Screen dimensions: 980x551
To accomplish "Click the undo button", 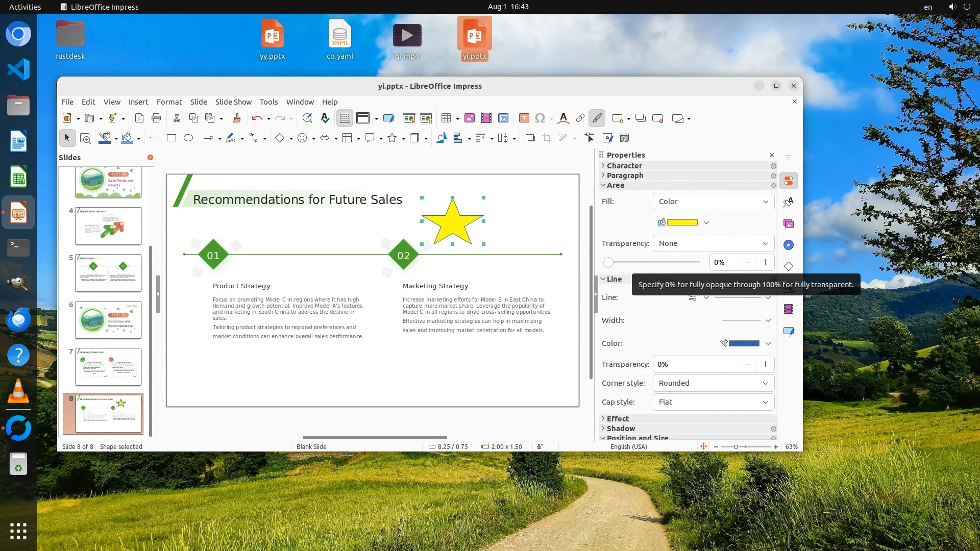I will pos(256,118).
